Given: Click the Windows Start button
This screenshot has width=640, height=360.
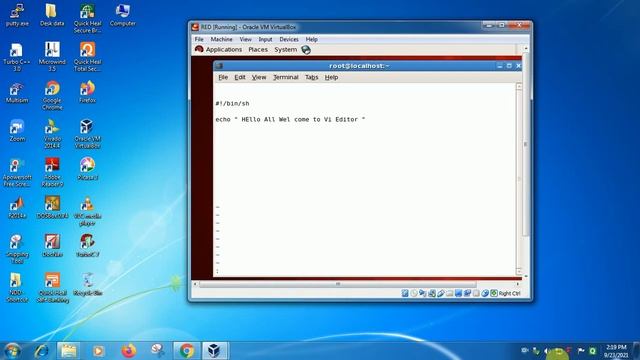Looking at the screenshot, I should [12, 351].
